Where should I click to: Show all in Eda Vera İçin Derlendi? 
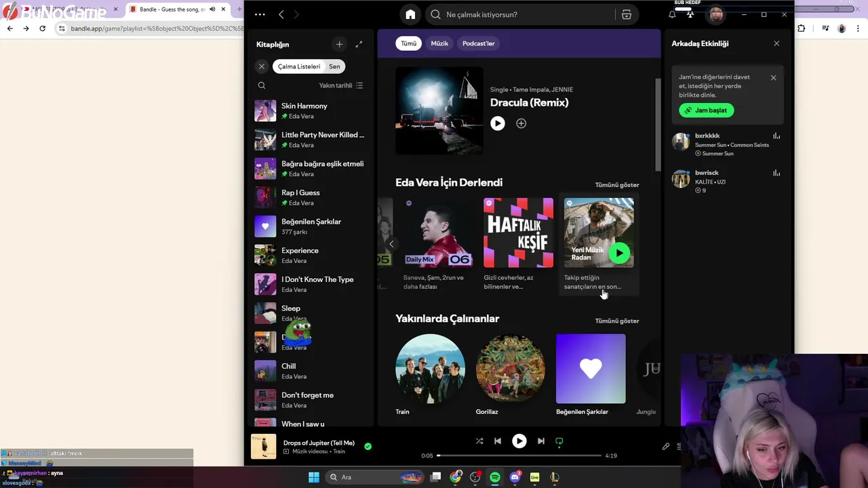coord(617,185)
